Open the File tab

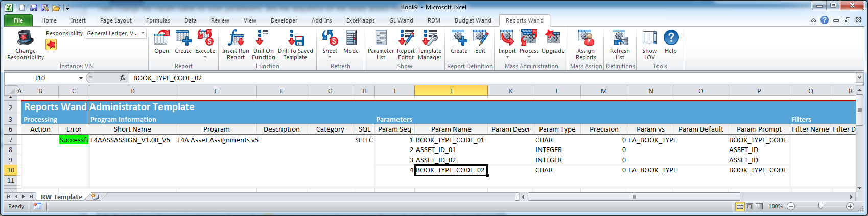(18, 20)
